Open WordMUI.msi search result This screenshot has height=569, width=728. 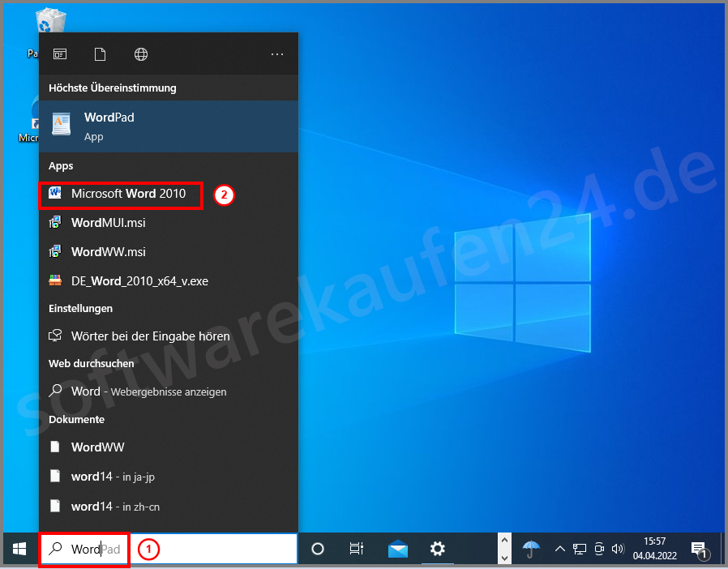tap(169, 223)
